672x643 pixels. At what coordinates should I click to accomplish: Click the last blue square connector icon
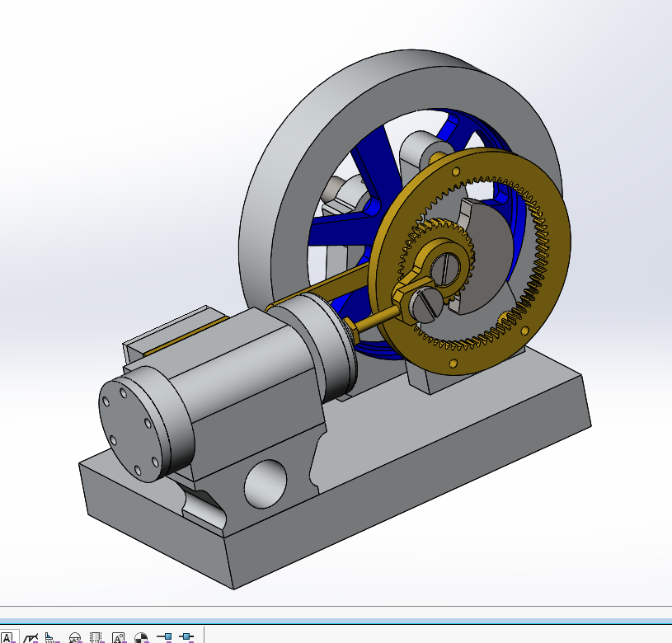(186, 637)
